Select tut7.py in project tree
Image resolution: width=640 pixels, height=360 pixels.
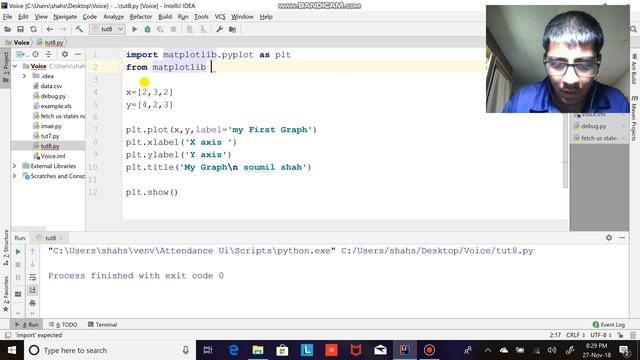tap(50, 136)
